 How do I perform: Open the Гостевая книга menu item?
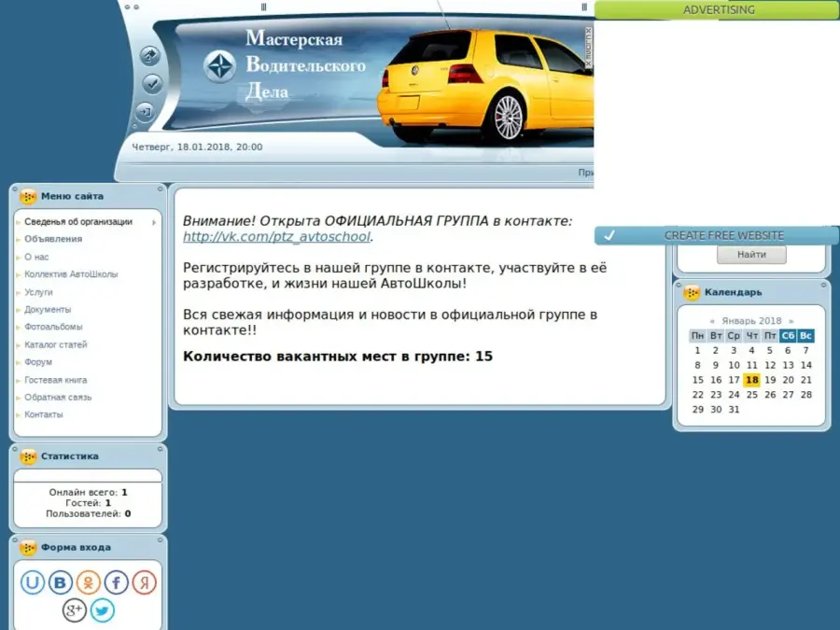point(56,380)
